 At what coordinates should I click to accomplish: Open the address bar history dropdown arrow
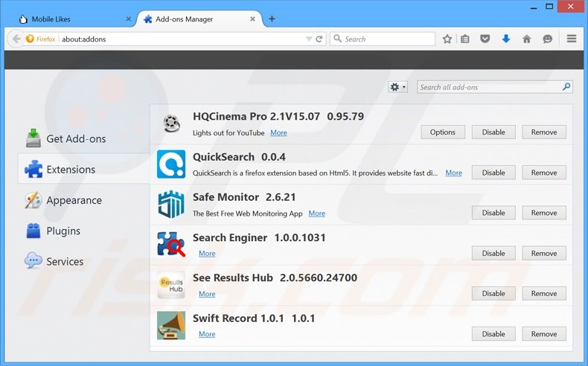coord(309,39)
